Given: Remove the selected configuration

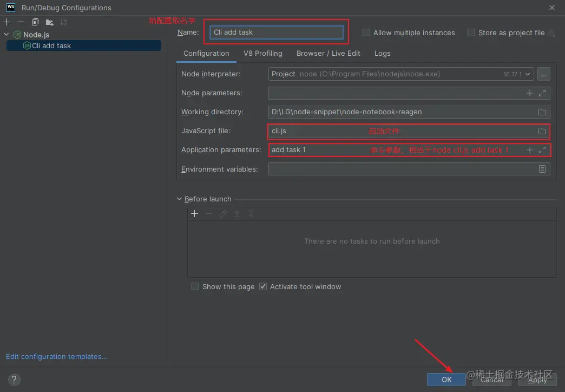Looking at the screenshot, I should pos(21,22).
